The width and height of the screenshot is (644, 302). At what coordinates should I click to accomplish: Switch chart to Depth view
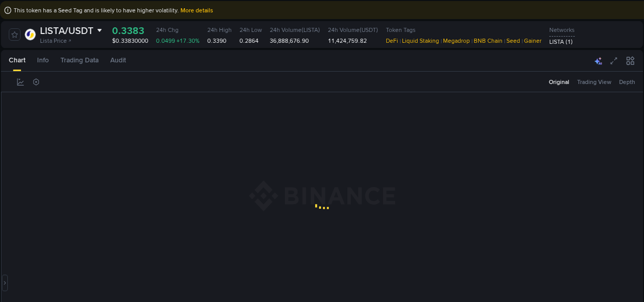tap(626, 82)
